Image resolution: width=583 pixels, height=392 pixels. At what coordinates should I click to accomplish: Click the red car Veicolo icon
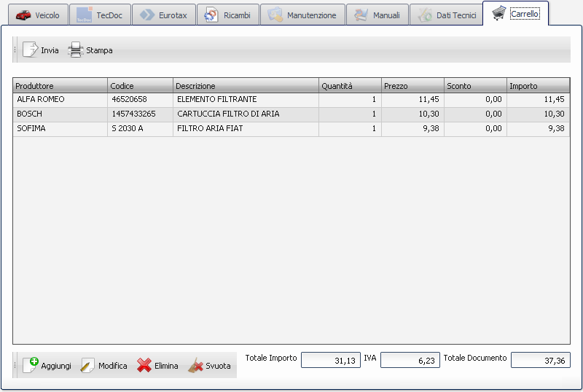[23, 15]
